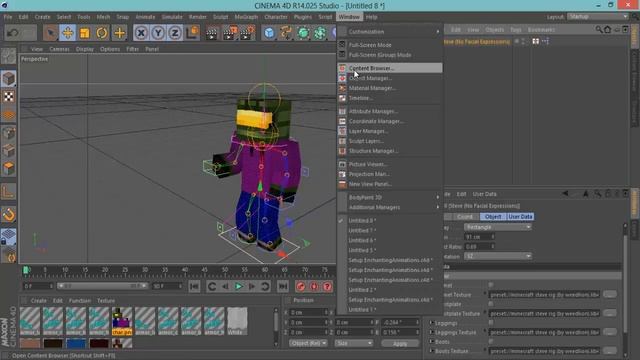Go to the start of the animation
Screen dimensions: 640x360
pos(194,287)
